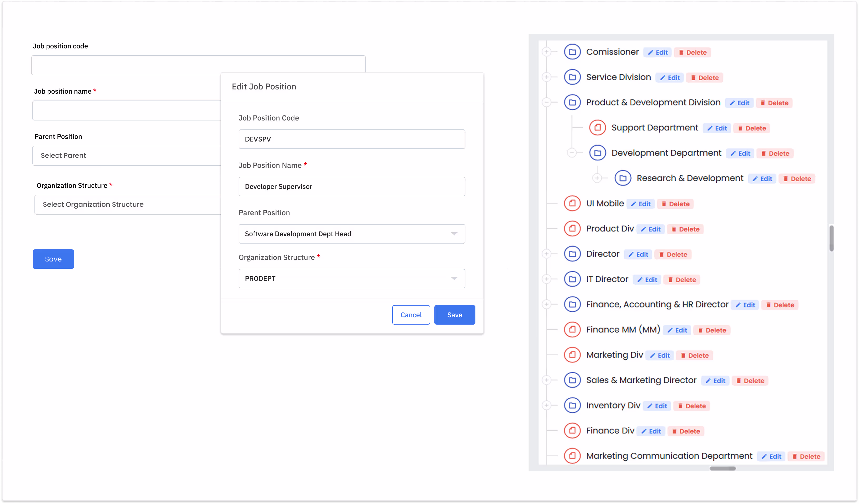
Task: Click the Finance Div file icon
Action: click(x=572, y=430)
